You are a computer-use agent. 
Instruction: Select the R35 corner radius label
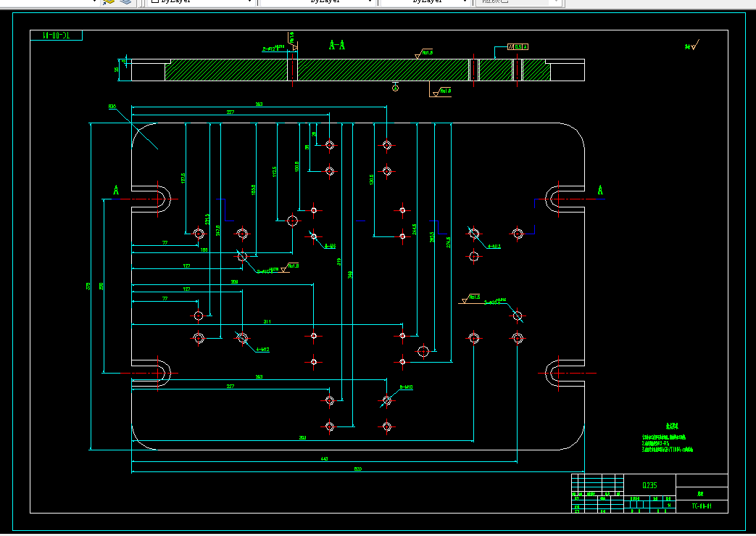tap(112, 106)
